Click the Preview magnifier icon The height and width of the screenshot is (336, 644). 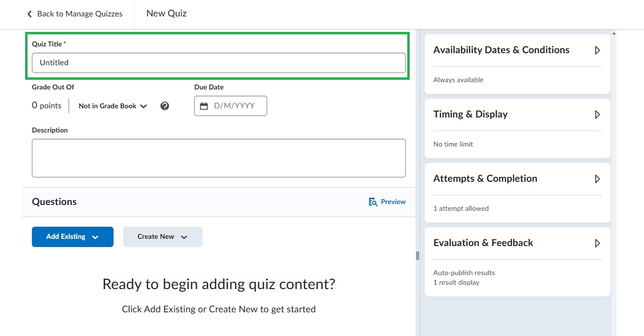[x=373, y=202]
